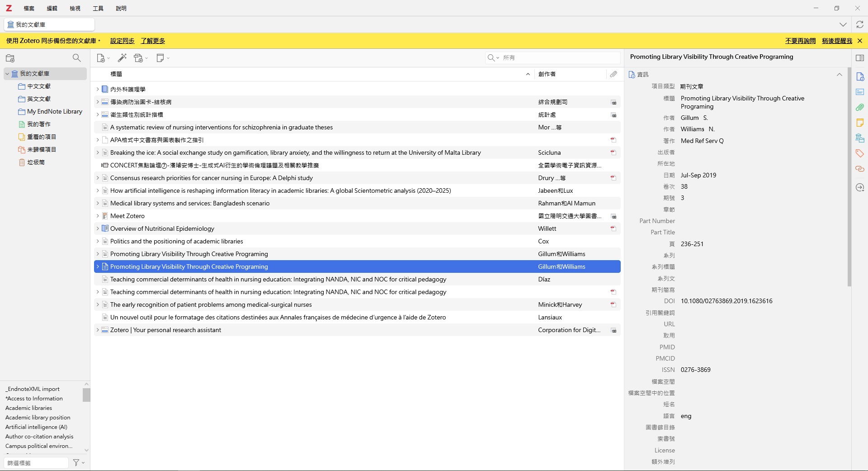Open the tabs list dropdown chevron
This screenshot has width=868, height=471.
843,24
